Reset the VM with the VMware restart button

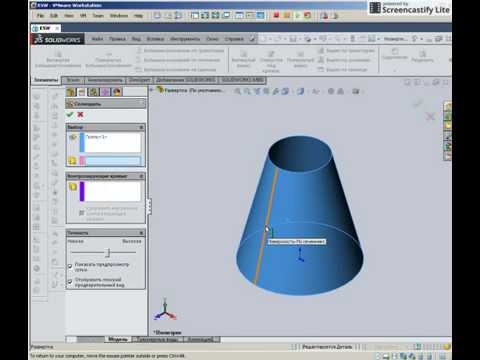(x=307, y=15)
